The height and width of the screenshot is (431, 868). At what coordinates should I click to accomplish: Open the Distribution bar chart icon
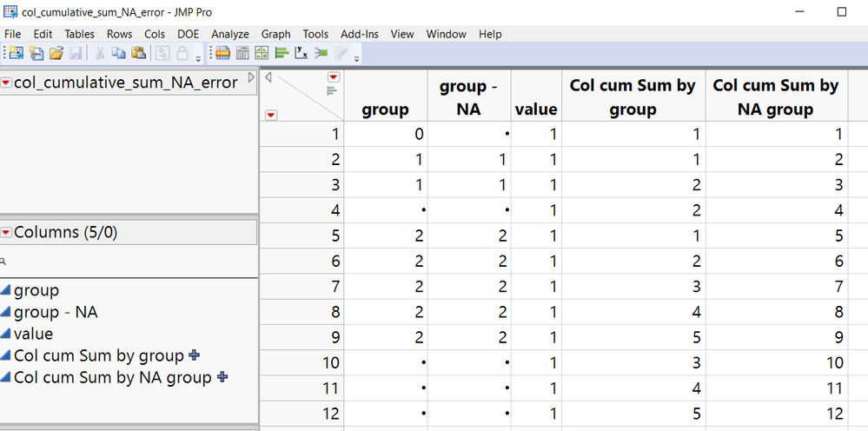tap(282, 54)
